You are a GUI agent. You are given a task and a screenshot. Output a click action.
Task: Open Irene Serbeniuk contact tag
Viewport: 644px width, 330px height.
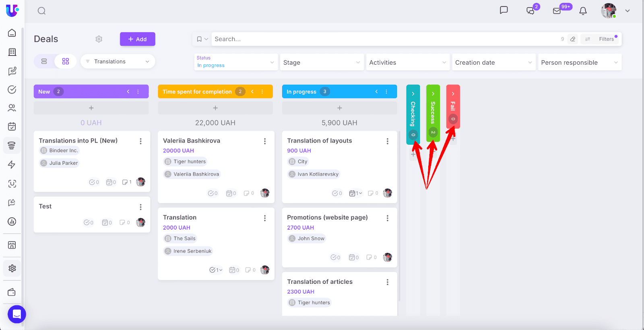tap(188, 251)
